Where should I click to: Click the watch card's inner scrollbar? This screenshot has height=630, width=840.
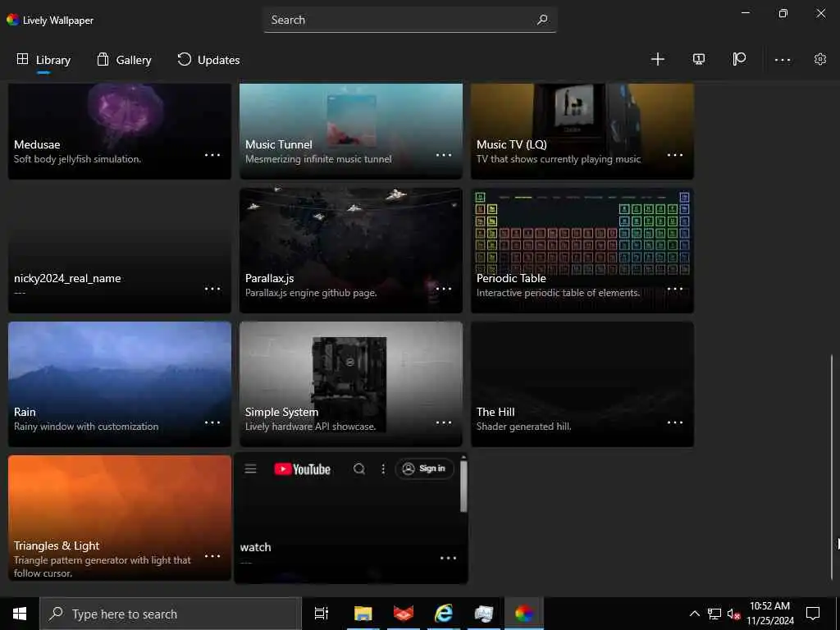464,486
